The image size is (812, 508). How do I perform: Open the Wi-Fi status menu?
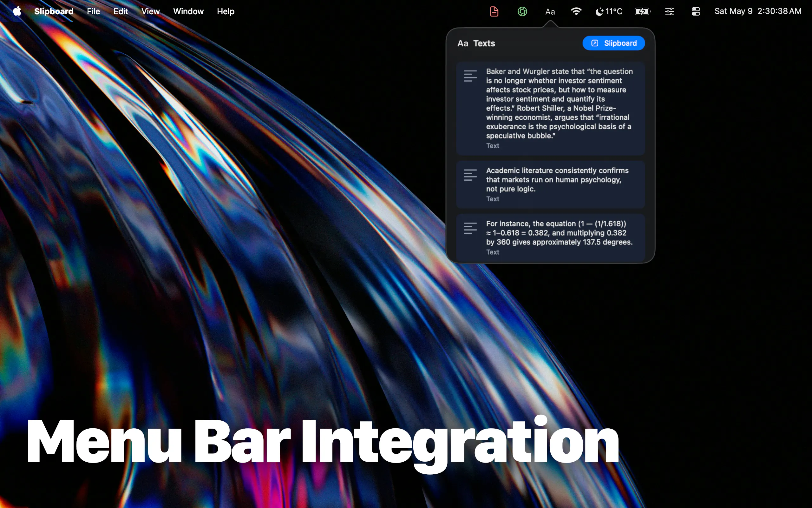(576, 11)
